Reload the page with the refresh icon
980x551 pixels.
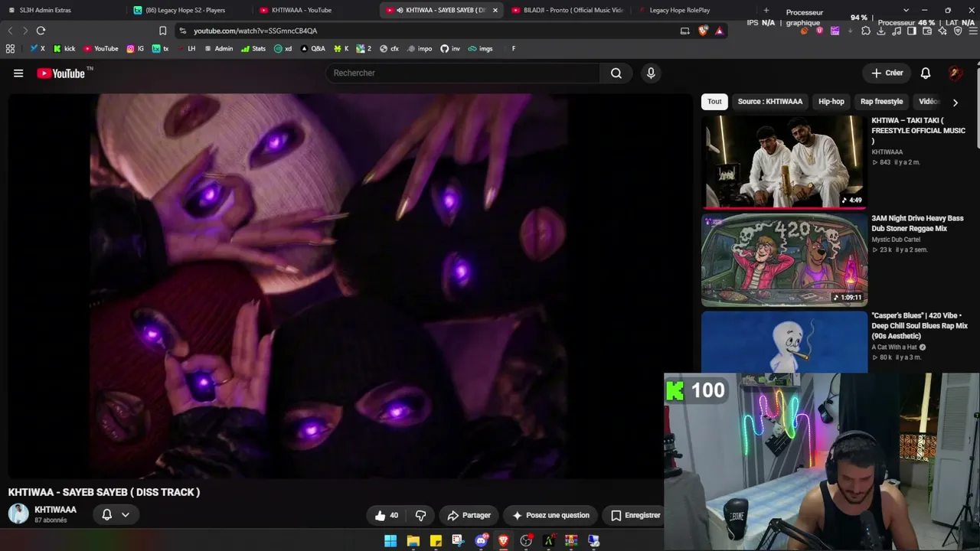point(41,31)
